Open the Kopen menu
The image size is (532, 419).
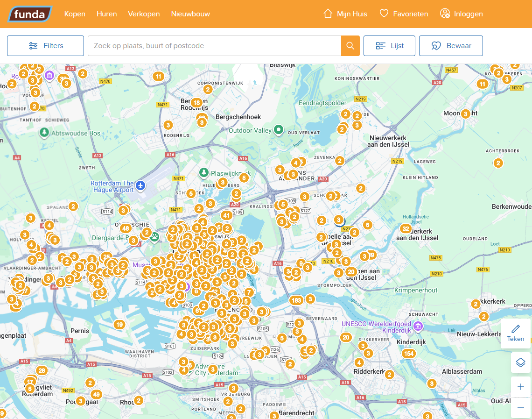75,14
